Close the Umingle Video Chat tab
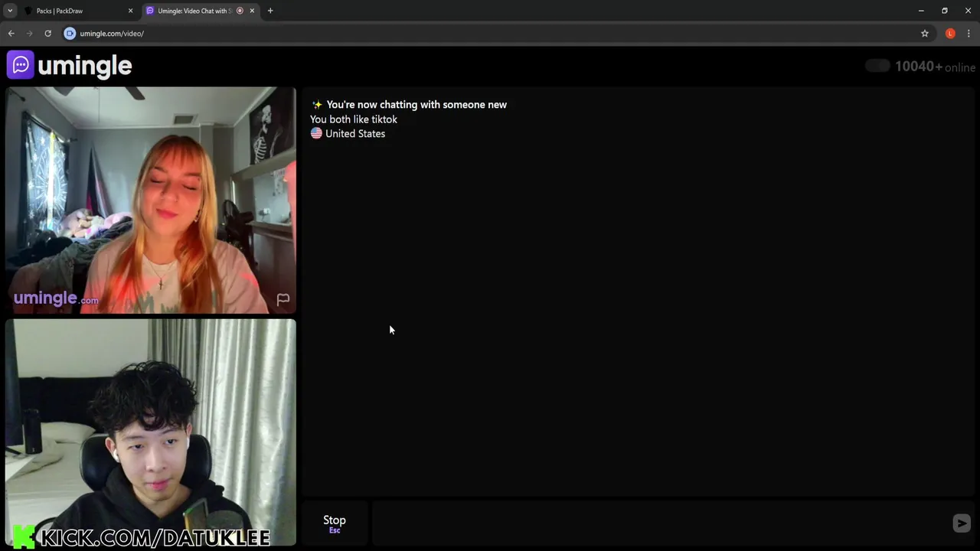This screenshot has height=551, width=980. point(252,11)
